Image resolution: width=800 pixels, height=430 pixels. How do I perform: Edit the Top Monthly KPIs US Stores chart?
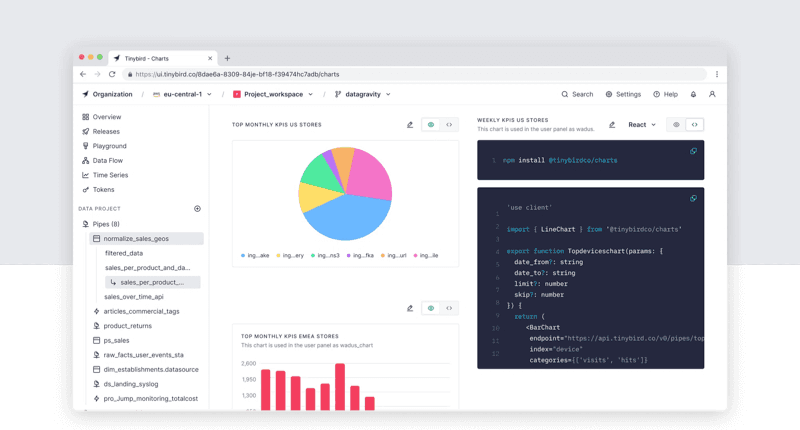point(410,125)
